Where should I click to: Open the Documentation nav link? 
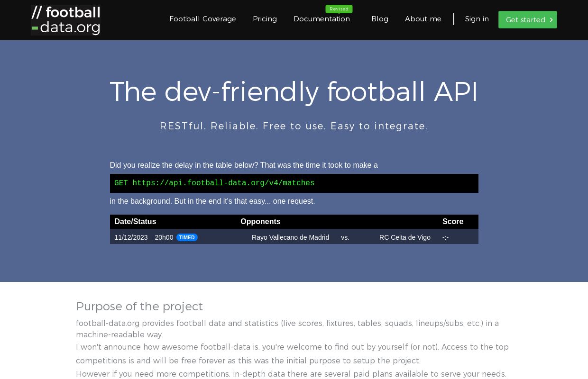[x=322, y=19]
